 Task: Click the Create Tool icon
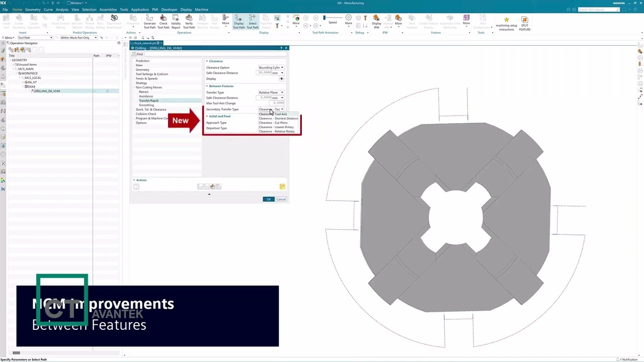[x=6, y=19]
